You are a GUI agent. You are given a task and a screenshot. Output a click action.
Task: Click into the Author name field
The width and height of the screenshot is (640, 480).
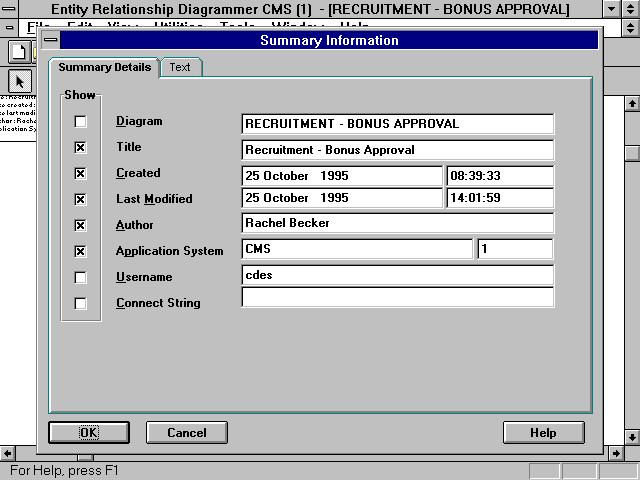point(397,223)
